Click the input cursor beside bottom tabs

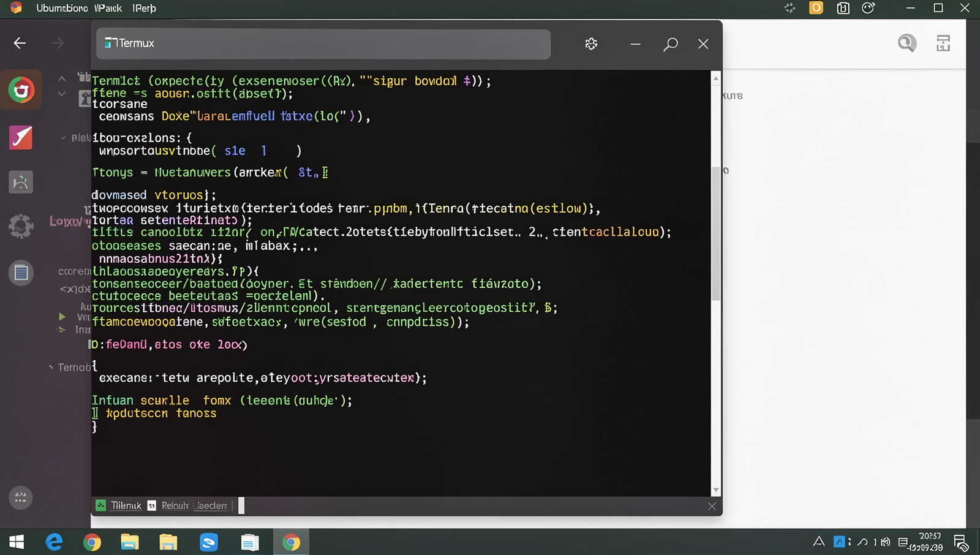tap(241, 505)
